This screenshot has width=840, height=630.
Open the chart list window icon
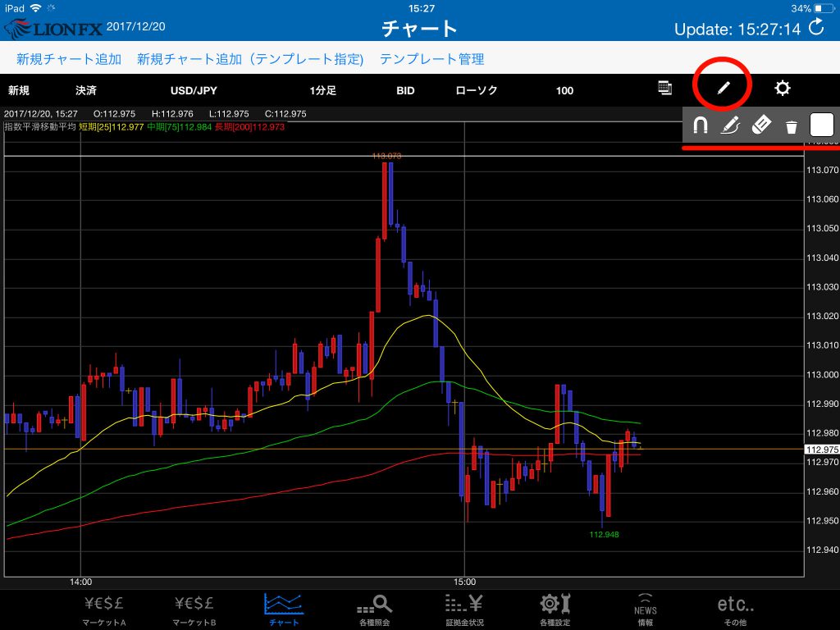(665, 89)
